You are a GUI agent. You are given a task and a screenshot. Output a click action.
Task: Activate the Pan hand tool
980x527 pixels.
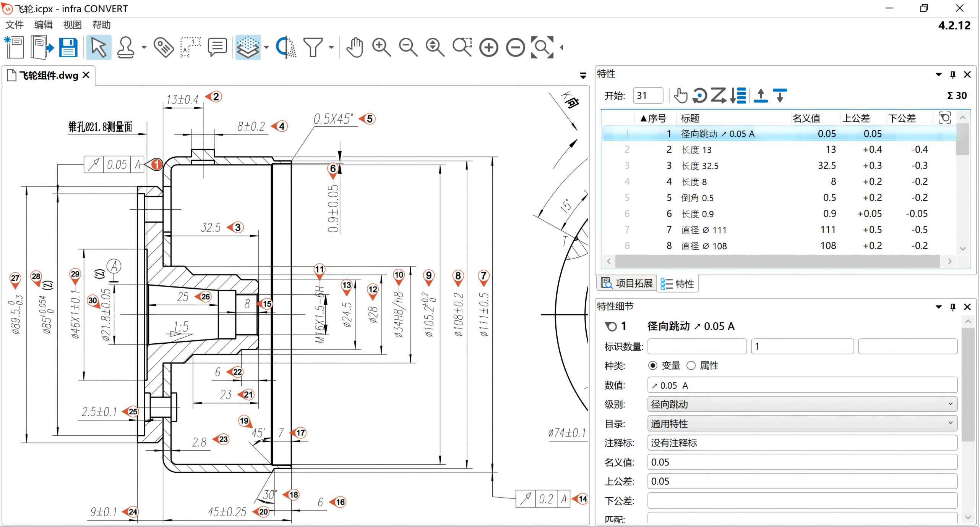click(x=355, y=47)
